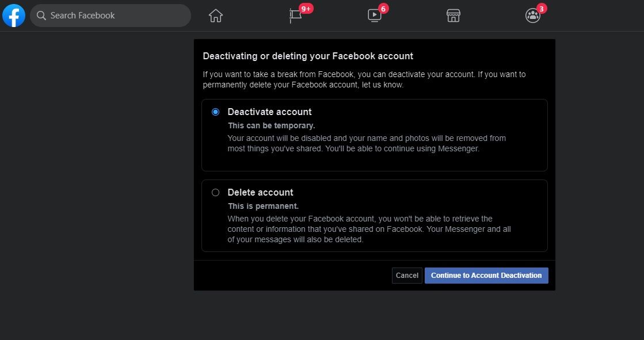
Task: Open Groups using the people icon
Action: 532,16
